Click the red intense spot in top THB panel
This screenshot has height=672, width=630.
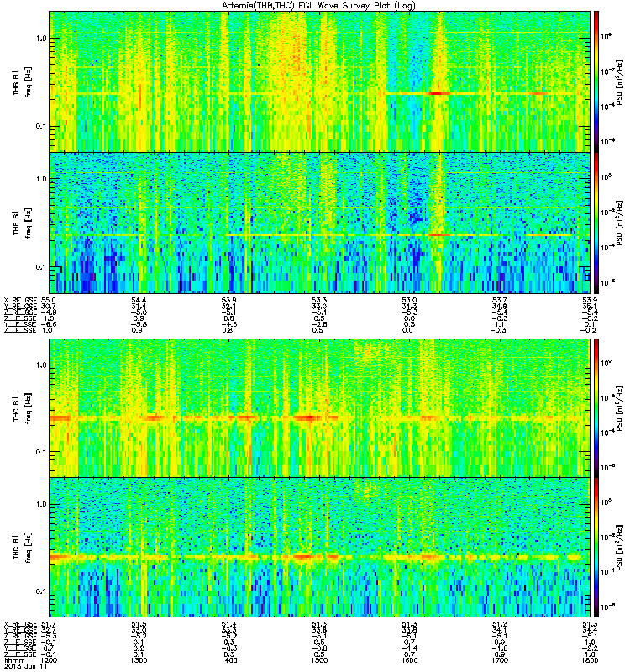[439, 93]
